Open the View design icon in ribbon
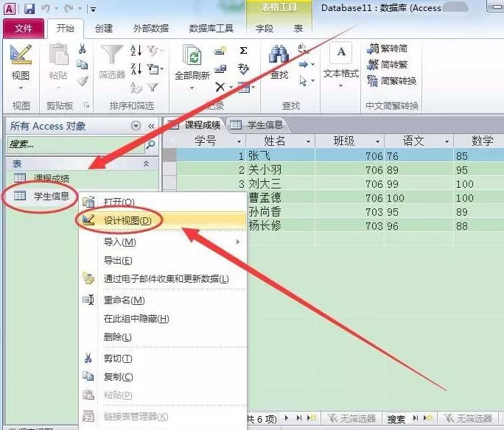The image size is (504, 430). 21,55
